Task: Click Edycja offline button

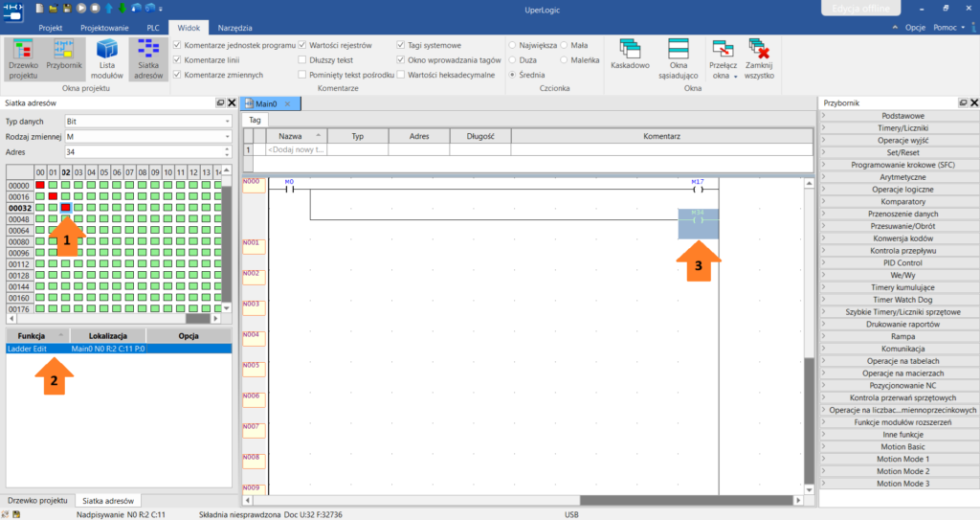Action: click(x=860, y=8)
